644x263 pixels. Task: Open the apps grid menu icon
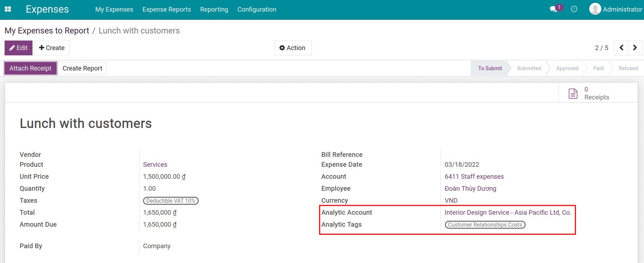pyautogui.click(x=8, y=10)
